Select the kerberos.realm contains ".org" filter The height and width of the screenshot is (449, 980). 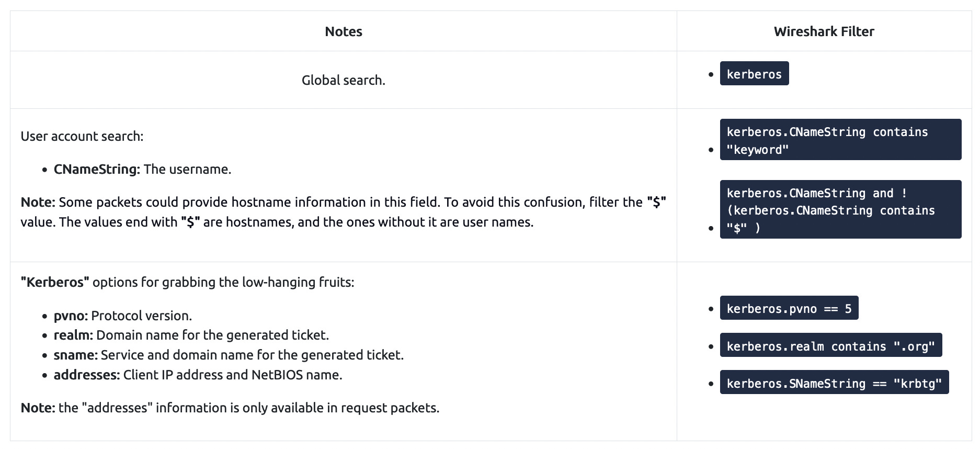(830, 346)
